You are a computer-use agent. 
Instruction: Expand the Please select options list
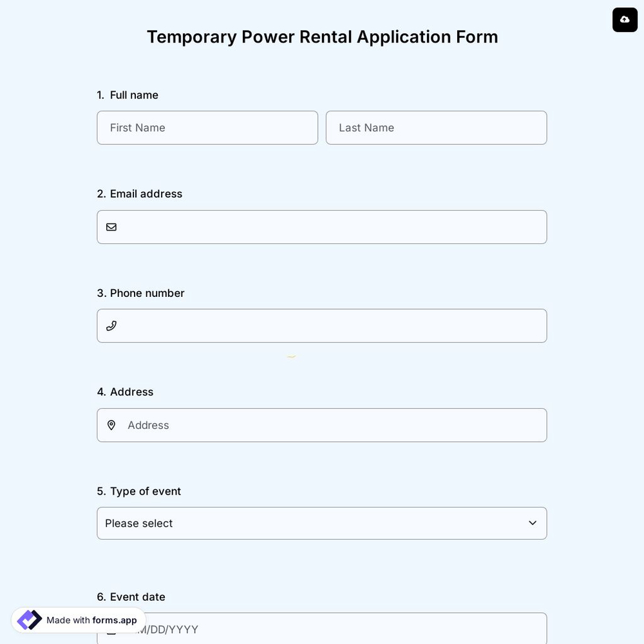click(322, 523)
